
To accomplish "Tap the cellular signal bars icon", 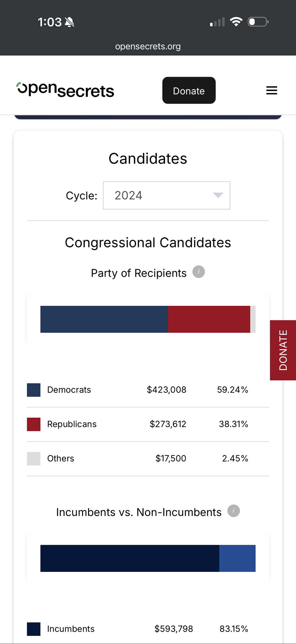I will pyautogui.click(x=217, y=22).
